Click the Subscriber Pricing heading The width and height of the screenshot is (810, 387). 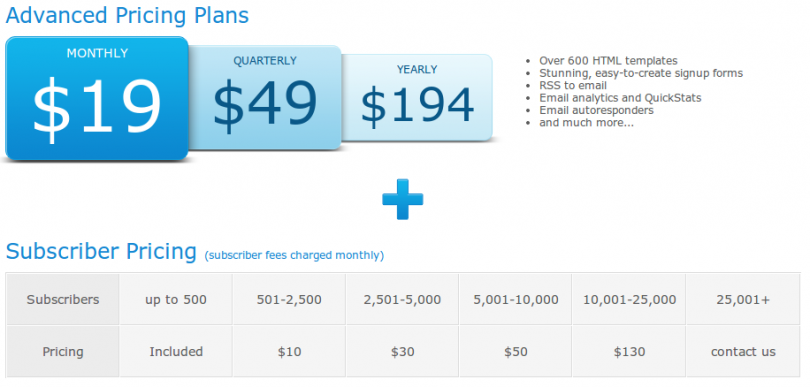pos(101,251)
